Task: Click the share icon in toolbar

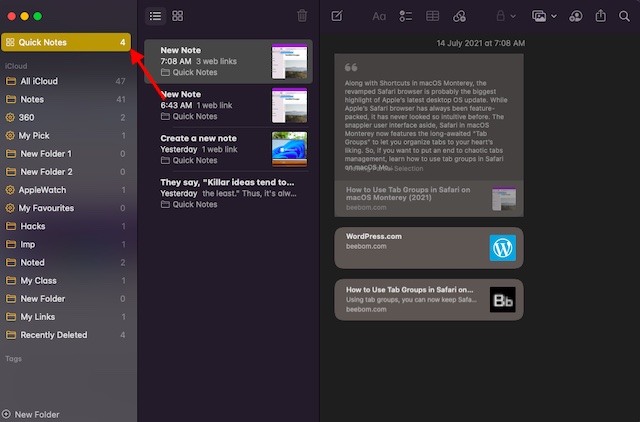Action: (601, 16)
